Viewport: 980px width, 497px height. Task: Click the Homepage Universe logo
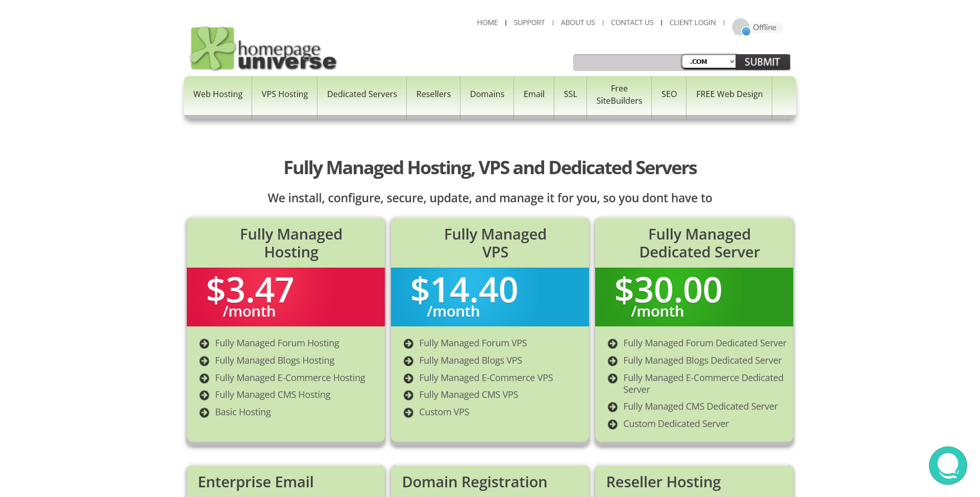click(263, 49)
